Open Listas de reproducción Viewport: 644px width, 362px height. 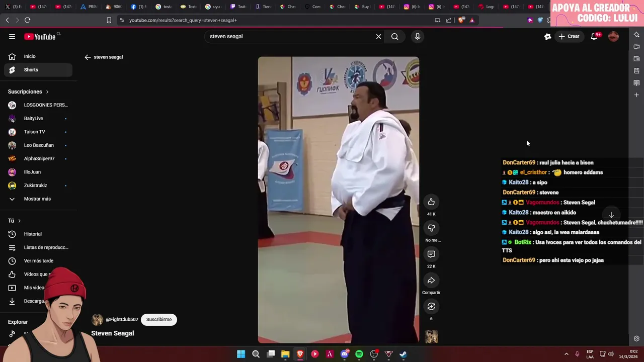38,247
